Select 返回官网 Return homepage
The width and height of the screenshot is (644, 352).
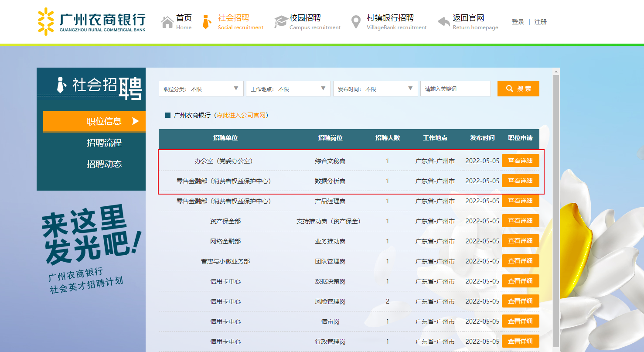point(468,22)
